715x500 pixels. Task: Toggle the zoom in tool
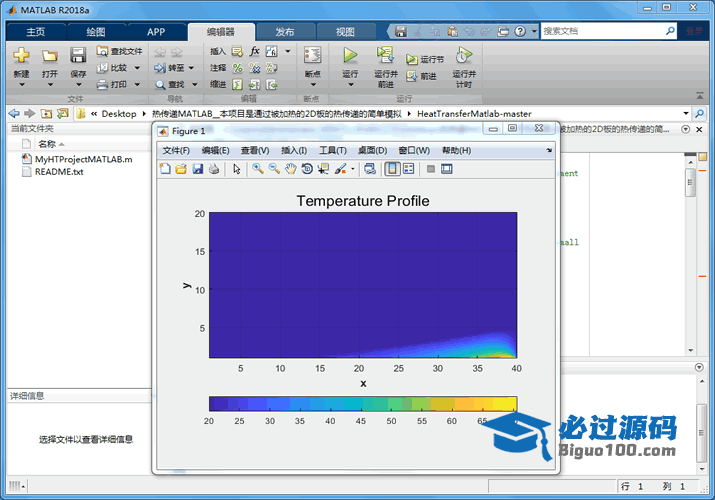258,169
